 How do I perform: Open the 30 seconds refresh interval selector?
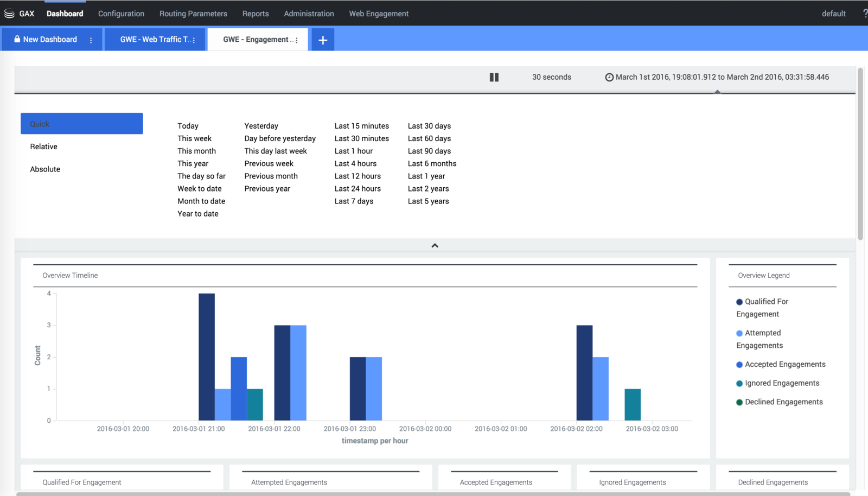click(x=551, y=77)
